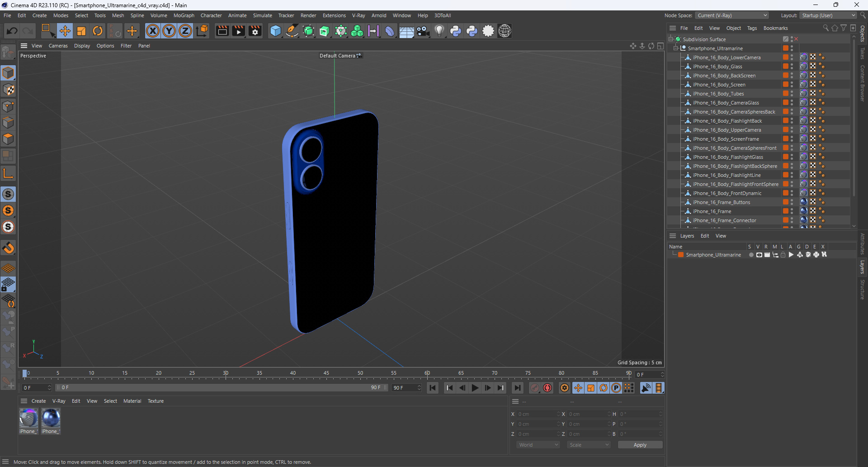Add a Light object bulb icon
Screen dimensions: 868x467
click(439, 31)
